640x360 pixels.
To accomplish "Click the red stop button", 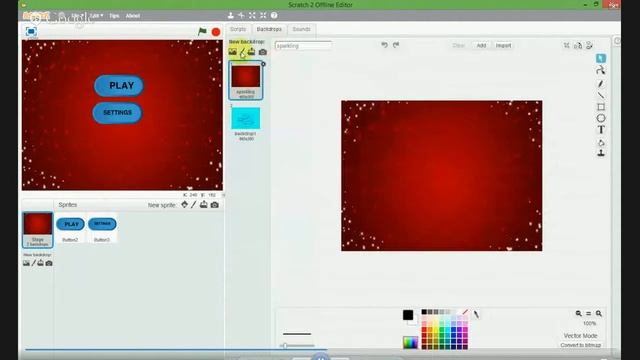I will (x=216, y=32).
